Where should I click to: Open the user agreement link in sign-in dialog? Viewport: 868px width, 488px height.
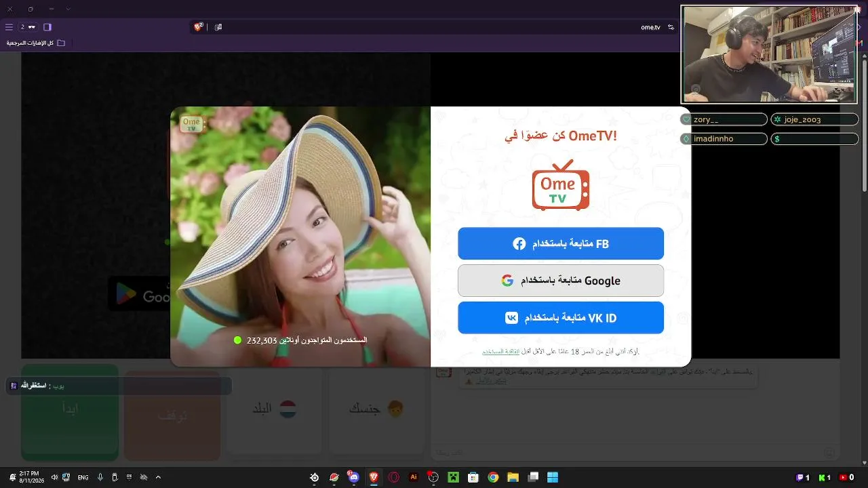(x=501, y=352)
